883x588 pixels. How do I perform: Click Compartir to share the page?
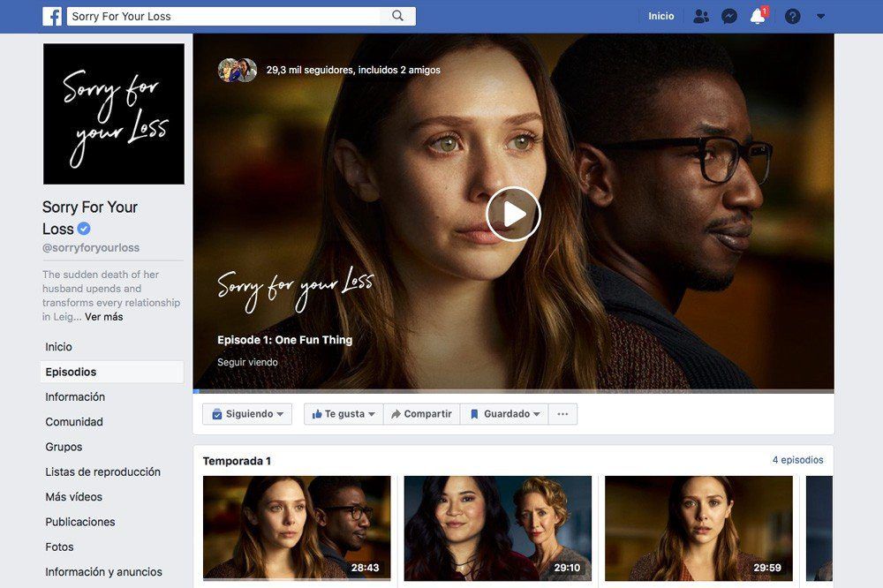point(421,413)
